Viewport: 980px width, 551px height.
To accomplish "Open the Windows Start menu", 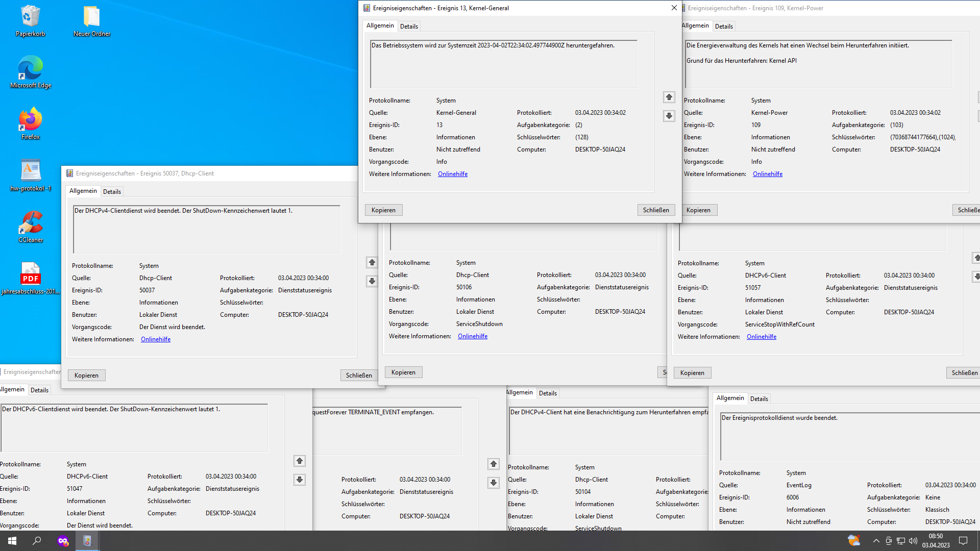I will (x=11, y=540).
